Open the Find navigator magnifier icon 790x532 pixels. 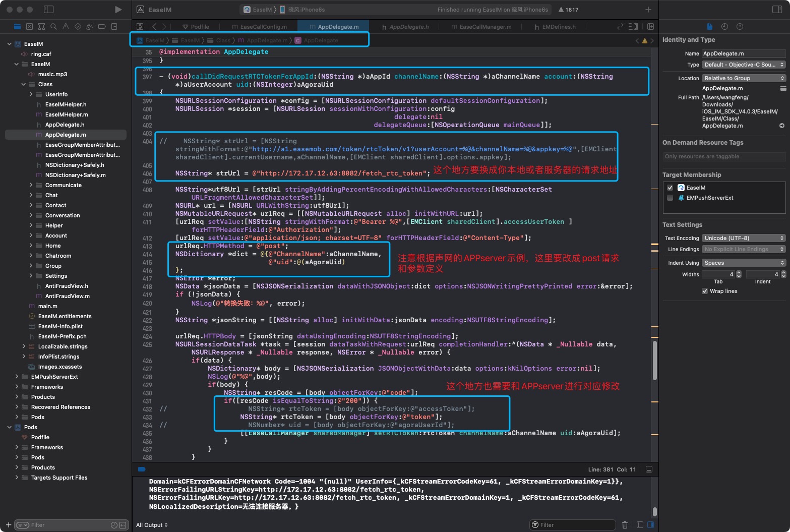click(53, 27)
